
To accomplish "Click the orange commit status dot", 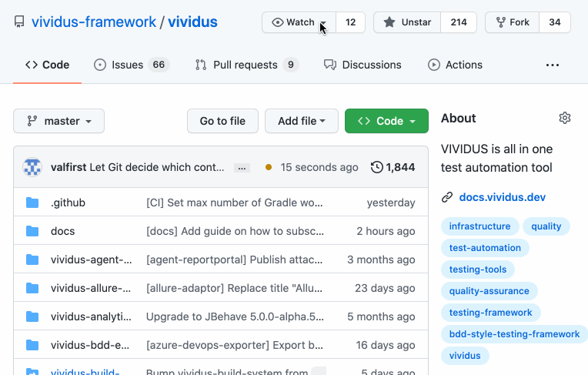I will 268,167.
